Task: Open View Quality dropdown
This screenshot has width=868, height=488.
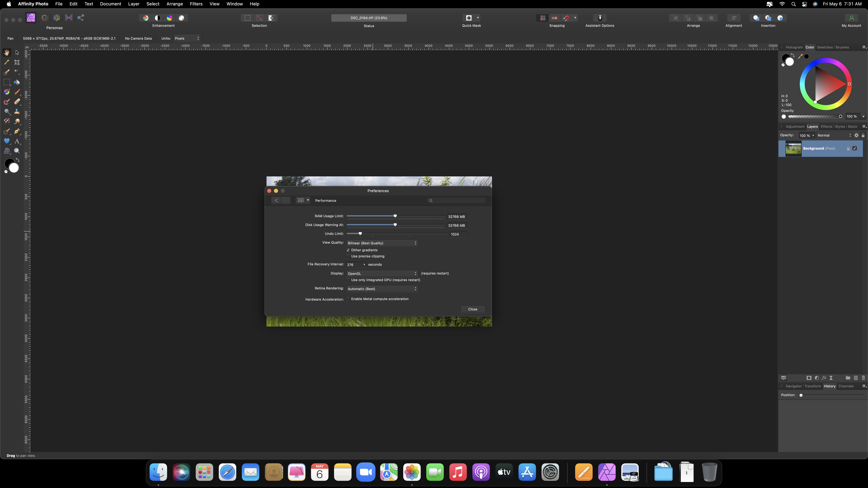Action: pos(382,243)
